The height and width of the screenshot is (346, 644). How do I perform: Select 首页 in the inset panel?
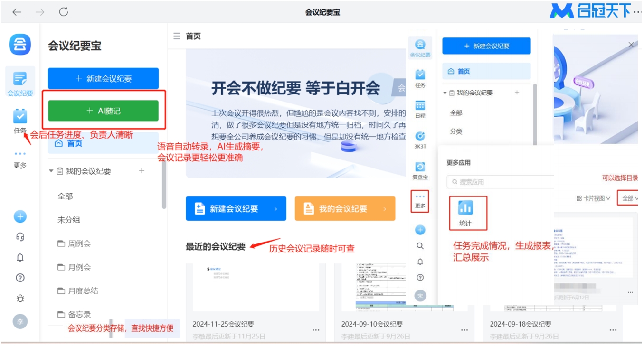pos(486,71)
